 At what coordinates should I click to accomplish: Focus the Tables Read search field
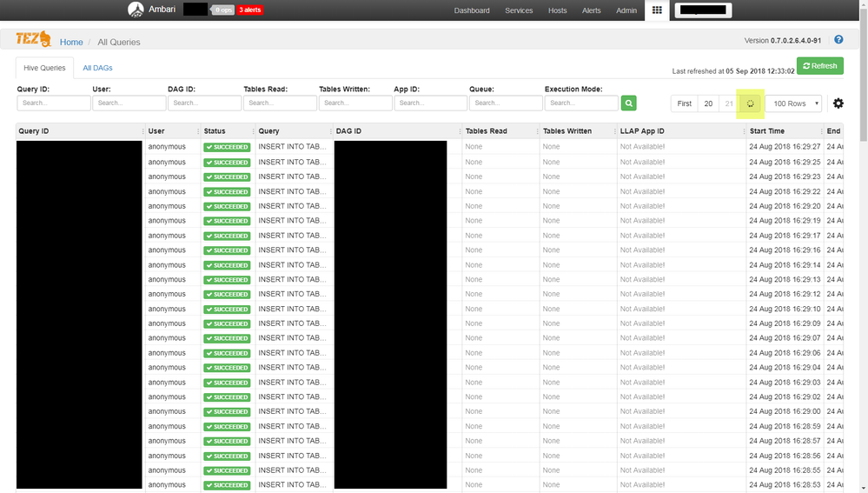point(280,103)
